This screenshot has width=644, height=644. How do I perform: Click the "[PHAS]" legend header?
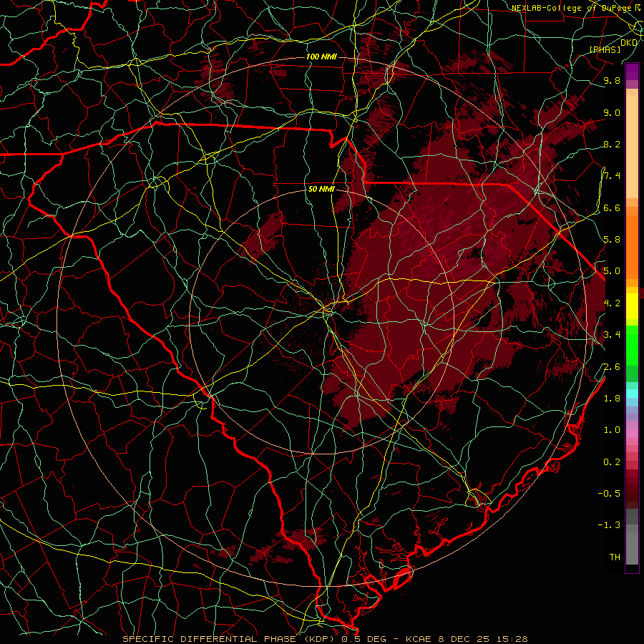605,49
